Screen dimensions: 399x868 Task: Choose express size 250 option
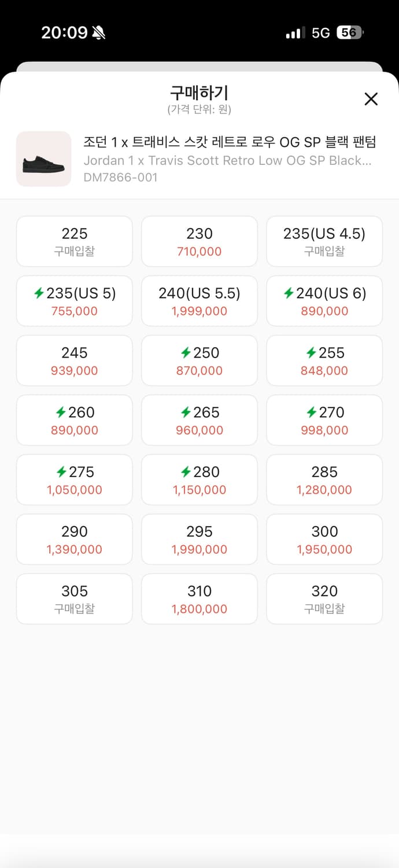[199, 361]
